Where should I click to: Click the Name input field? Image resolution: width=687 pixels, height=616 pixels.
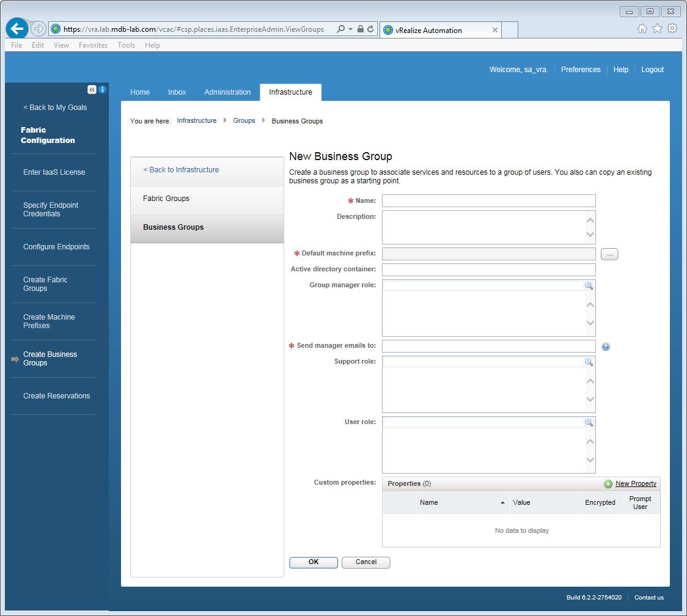tap(488, 201)
